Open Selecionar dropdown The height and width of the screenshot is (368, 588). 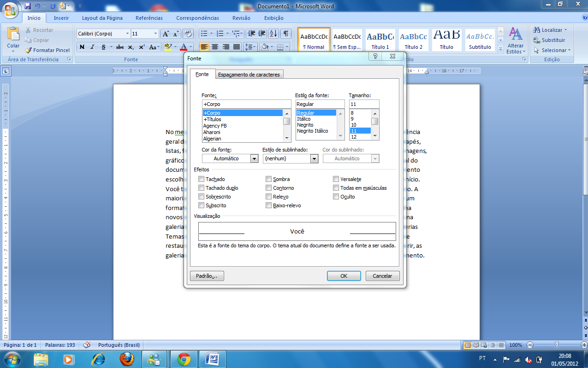point(552,50)
